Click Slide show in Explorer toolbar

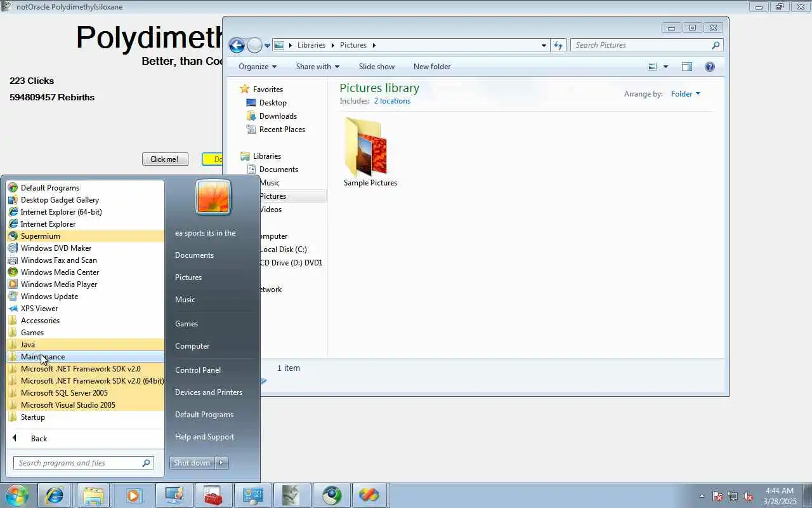pyautogui.click(x=377, y=67)
